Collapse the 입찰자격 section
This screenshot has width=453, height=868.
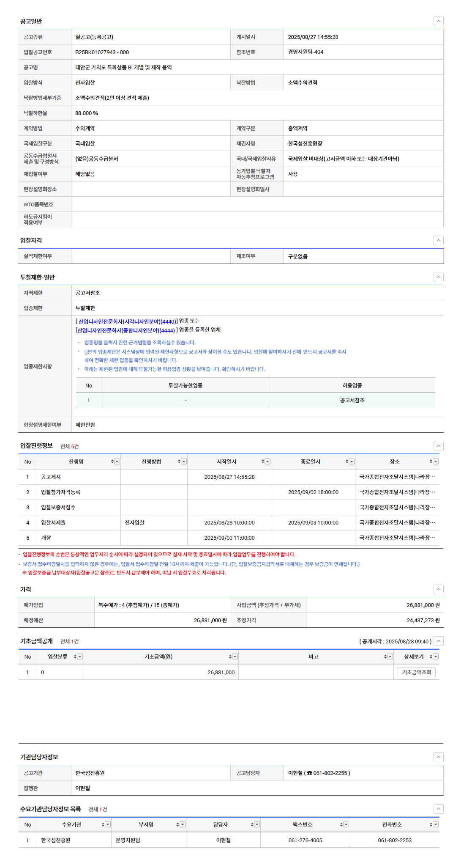[x=439, y=240]
